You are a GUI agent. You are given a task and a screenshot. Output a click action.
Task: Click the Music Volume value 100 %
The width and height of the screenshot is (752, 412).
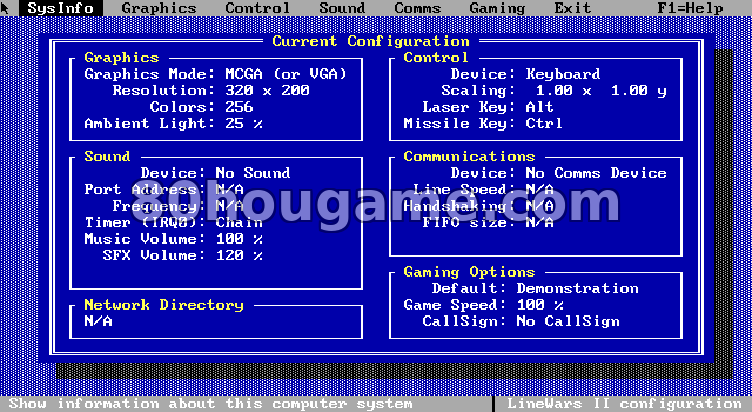(239, 238)
